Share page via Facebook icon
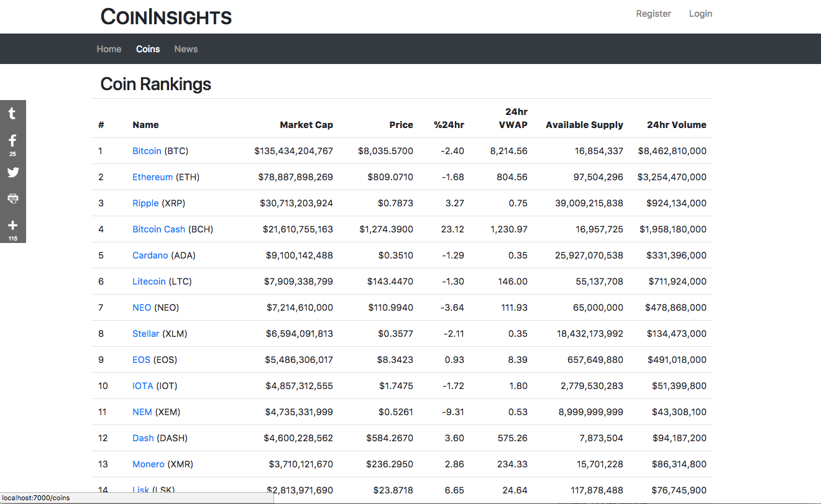 pos(12,144)
